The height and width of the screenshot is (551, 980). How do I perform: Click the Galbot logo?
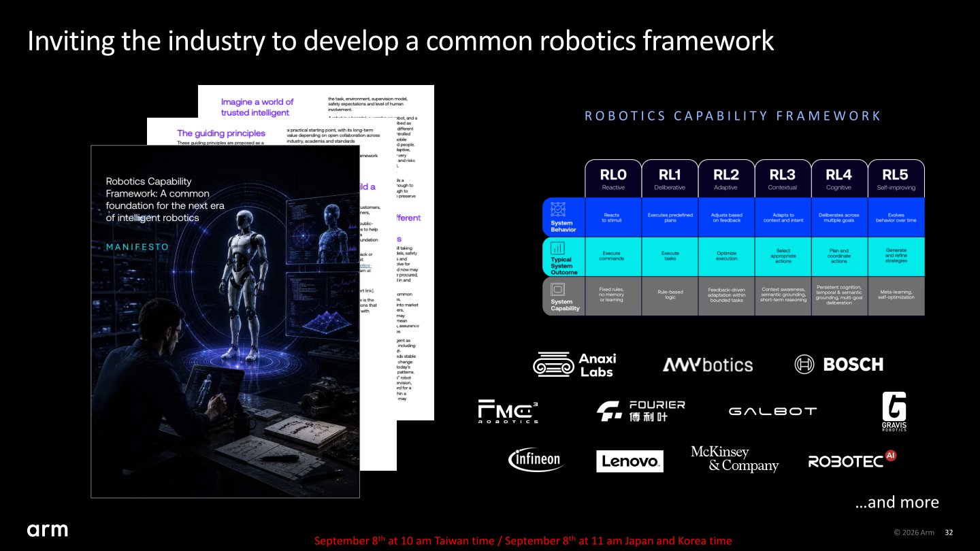772,411
